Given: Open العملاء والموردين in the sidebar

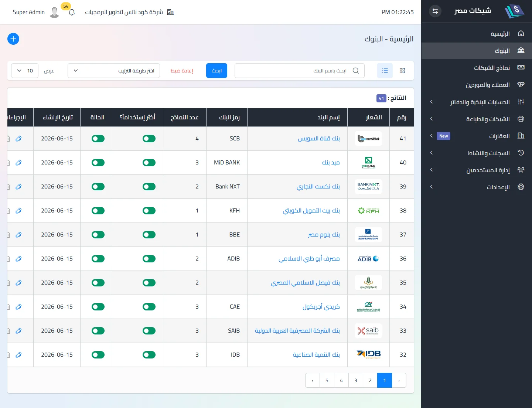Looking at the screenshot, I should pyautogui.click(x=477, y=85).
